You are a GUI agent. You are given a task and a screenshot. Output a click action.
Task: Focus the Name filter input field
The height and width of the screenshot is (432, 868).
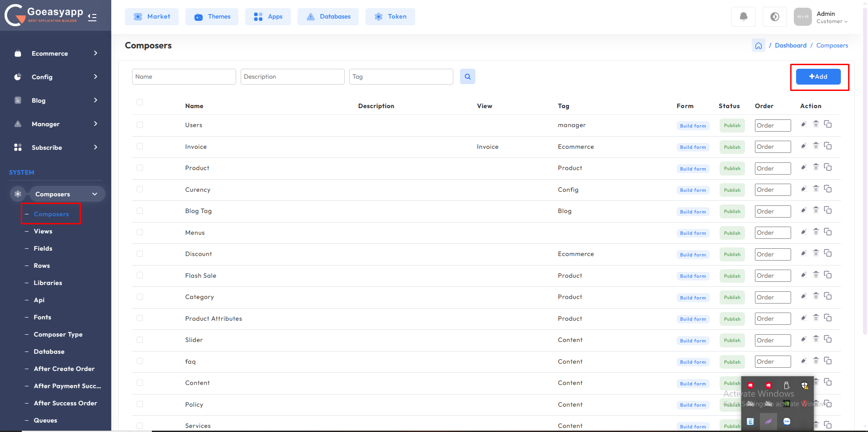point(184,76)
